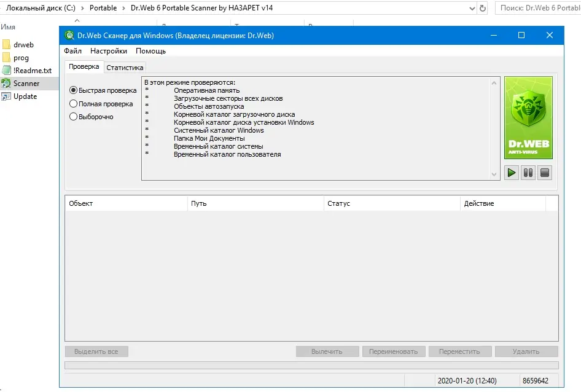Click the Переместить button
581x392 pixels.
(460, 351)
